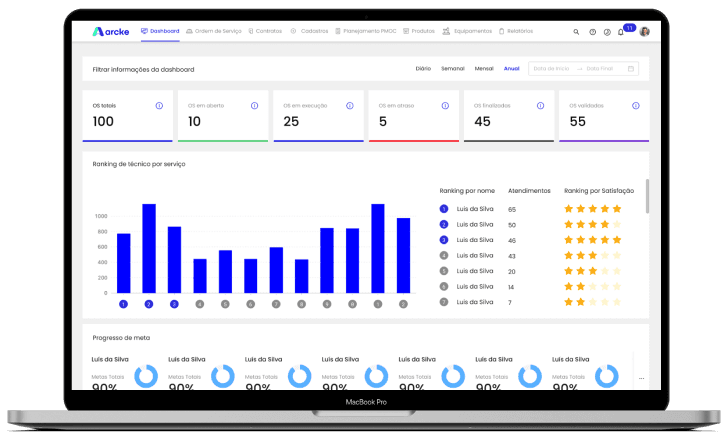Switch the period filter to Mensal

point(484,69)
